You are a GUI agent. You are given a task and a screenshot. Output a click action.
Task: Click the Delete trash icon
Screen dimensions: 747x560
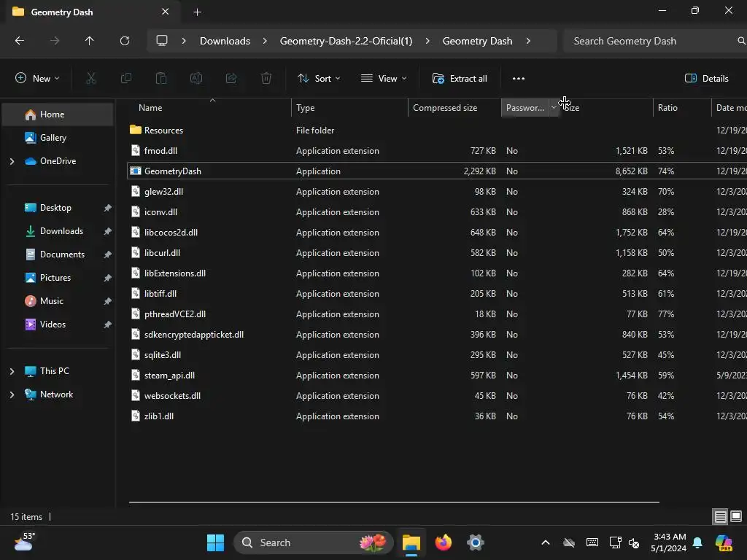(x=266, y=79)
